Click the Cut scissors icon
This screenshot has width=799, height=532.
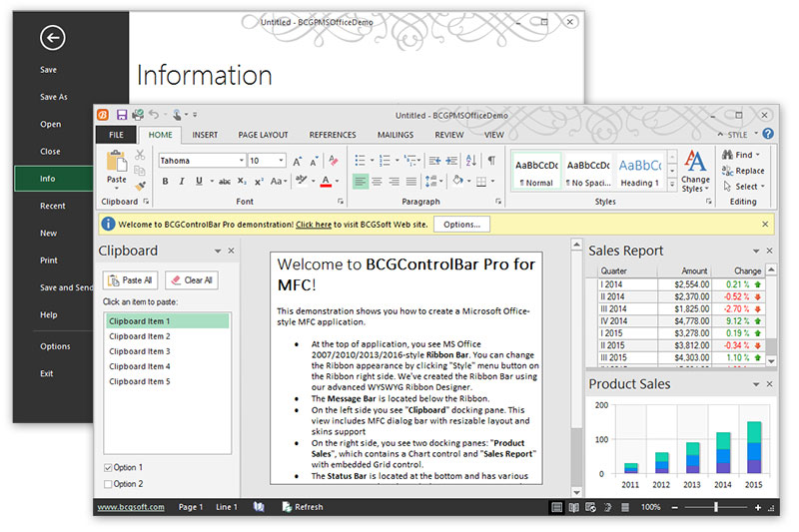click(x=140, y=155)
